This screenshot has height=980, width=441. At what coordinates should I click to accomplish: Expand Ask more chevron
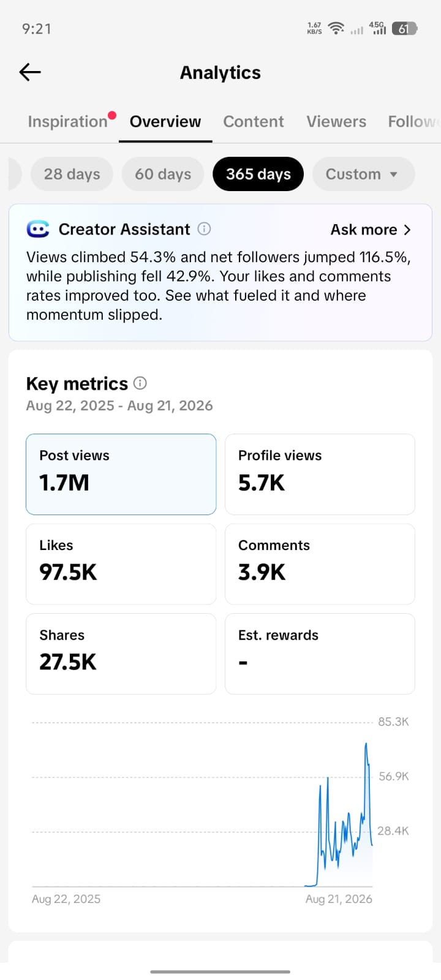coord(407,230)
